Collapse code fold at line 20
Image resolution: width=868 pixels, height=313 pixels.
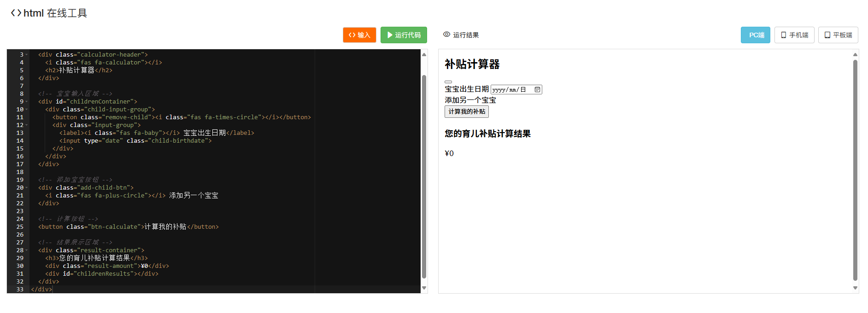[x=27, y=187]
